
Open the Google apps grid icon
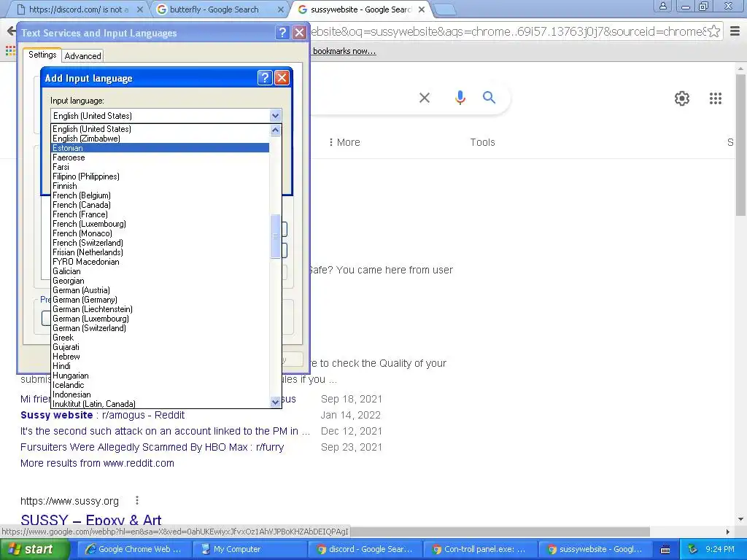[715, 98]
